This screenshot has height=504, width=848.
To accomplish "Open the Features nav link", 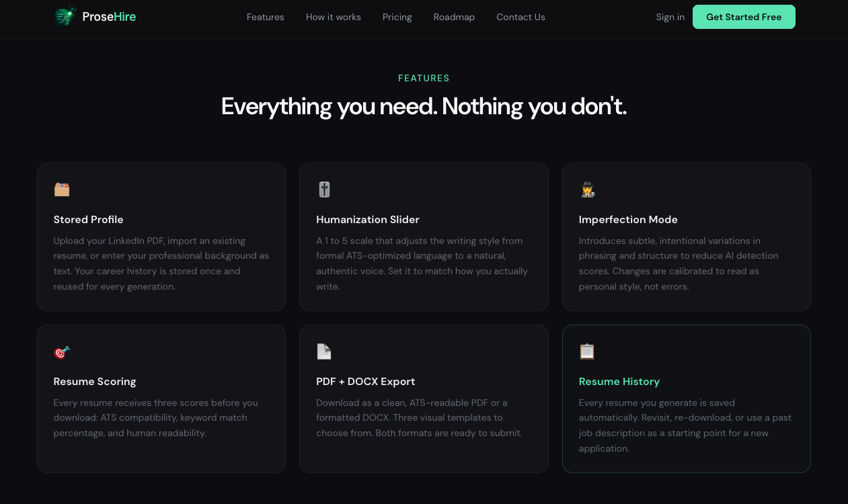I will coord(266,17).
